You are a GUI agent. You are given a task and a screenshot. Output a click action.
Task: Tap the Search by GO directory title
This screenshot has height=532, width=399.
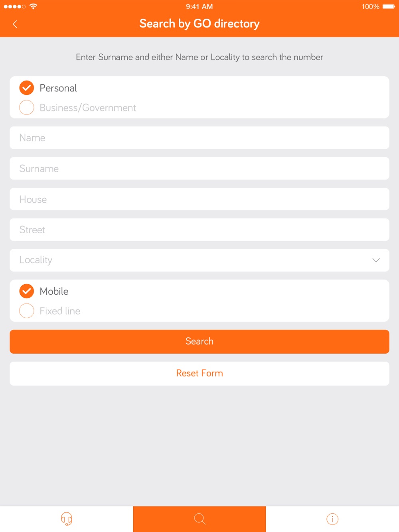[x=199, y=24]
